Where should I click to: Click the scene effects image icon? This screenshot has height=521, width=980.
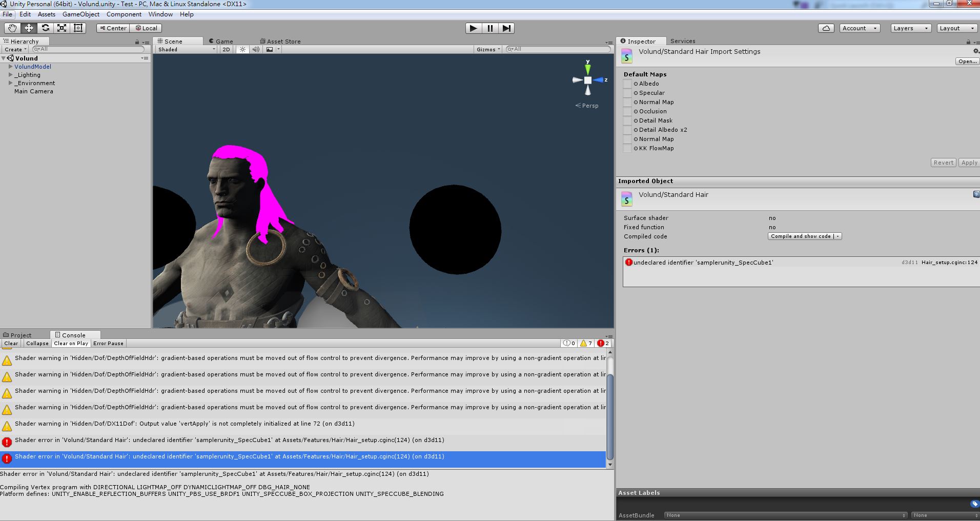coord(270,49)
